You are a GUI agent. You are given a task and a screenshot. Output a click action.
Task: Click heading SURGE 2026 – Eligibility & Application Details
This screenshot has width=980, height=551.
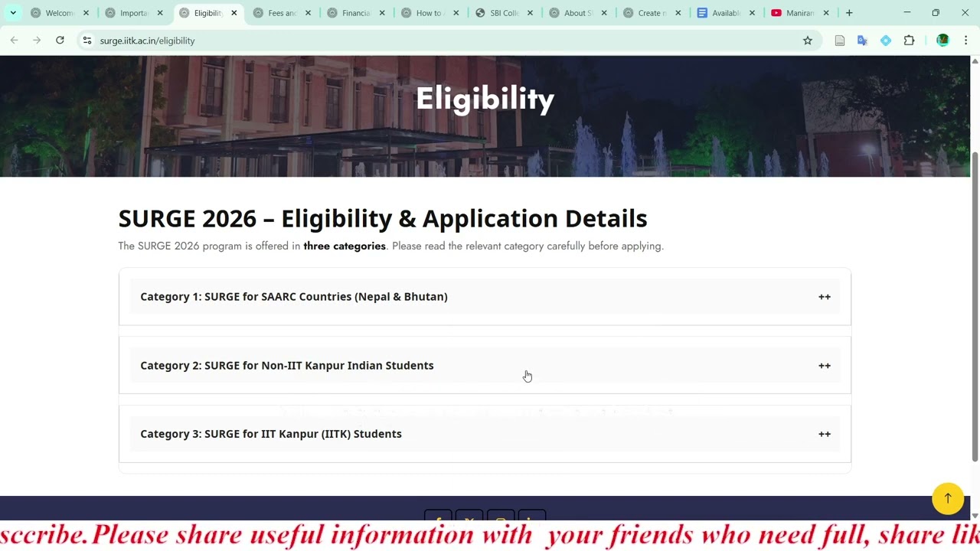(x=383, y=219)
